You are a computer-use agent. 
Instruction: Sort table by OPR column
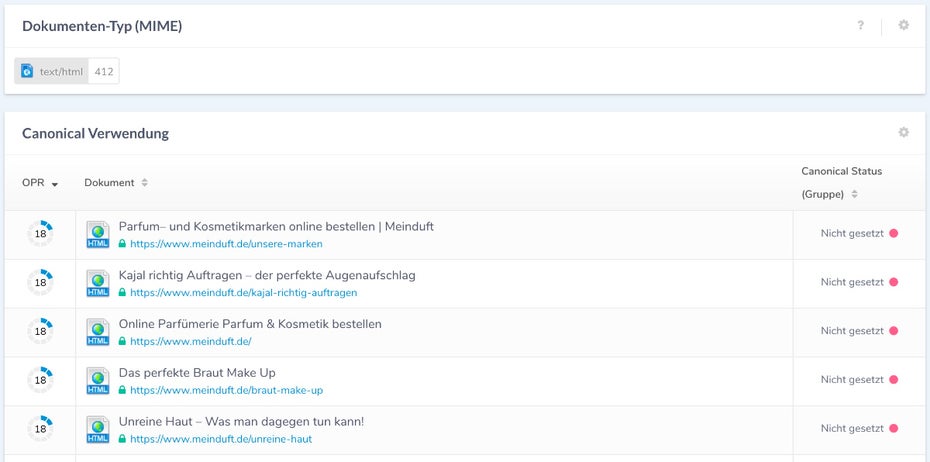pos(40,183)
